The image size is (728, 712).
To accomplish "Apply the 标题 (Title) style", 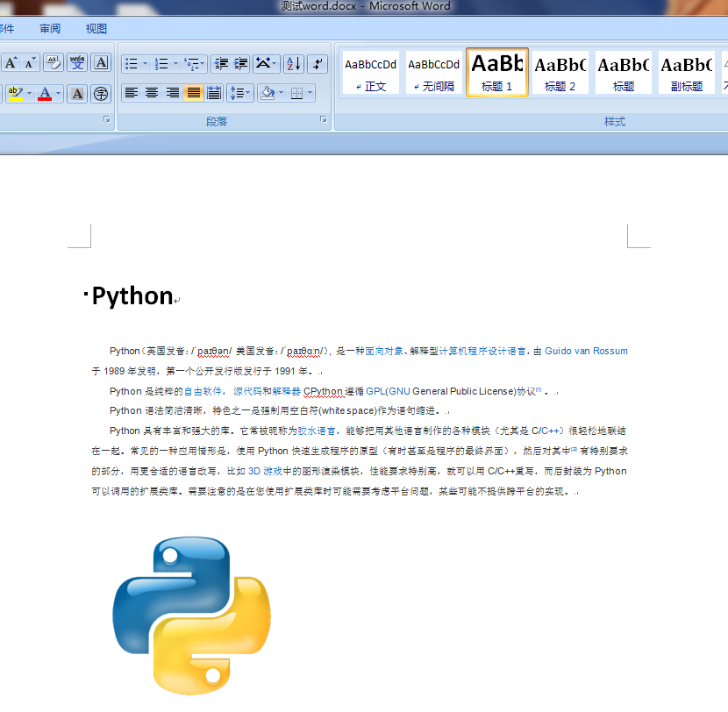I will [x=623, y=73].
